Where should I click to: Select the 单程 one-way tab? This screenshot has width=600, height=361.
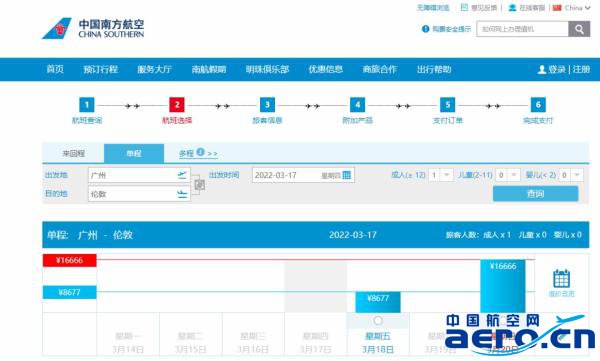tap(134, 154)
